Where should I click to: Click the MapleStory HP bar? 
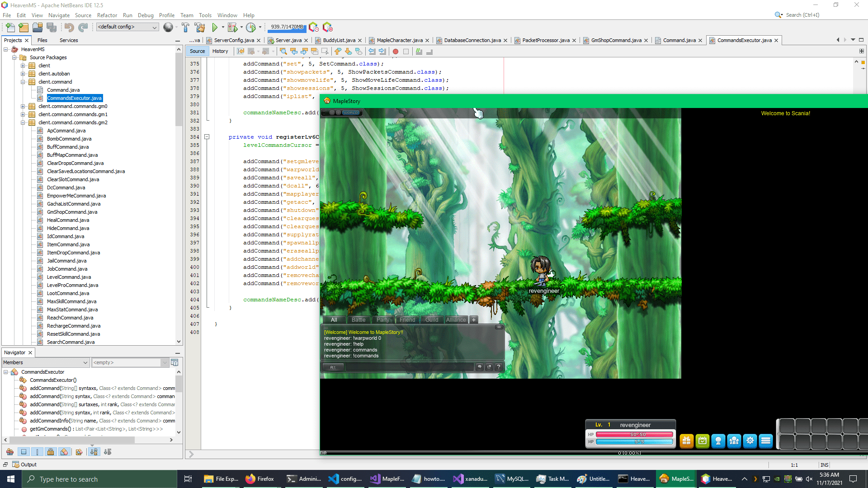tap(635, 435)
